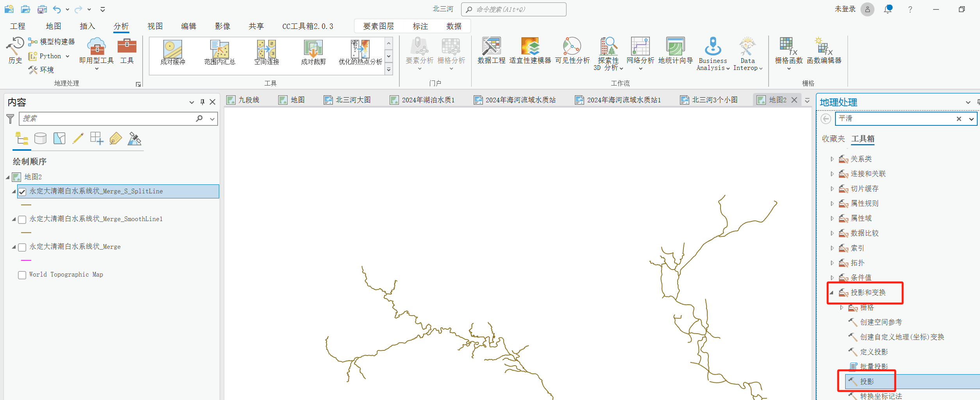Switch to List By Snapping view
The width and height of the screenshot is (980, 400).
click(x=97, y=138)
